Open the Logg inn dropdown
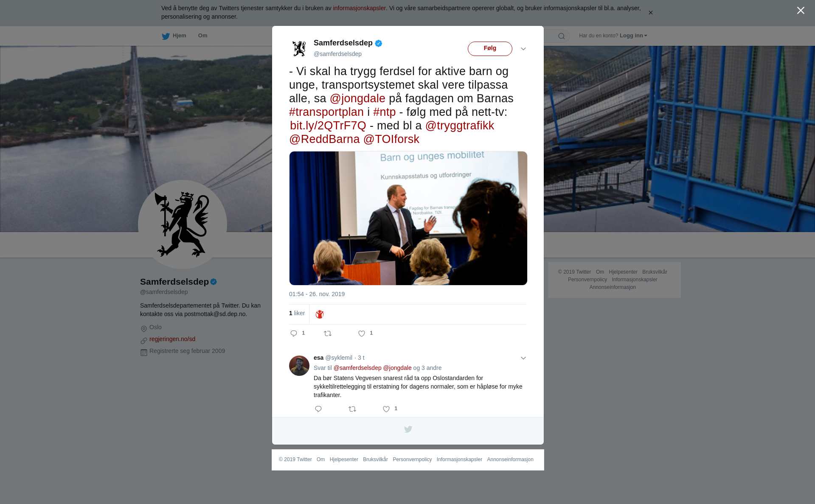 [633, 36]
